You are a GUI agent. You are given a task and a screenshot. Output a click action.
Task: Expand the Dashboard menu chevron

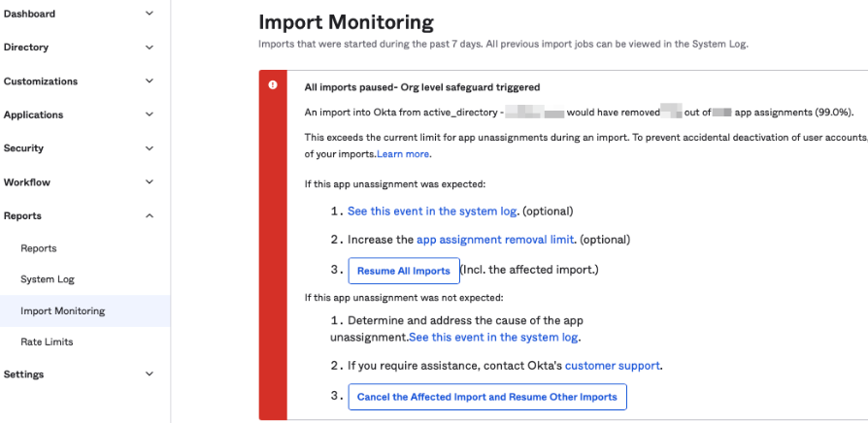tap(149, 14)
